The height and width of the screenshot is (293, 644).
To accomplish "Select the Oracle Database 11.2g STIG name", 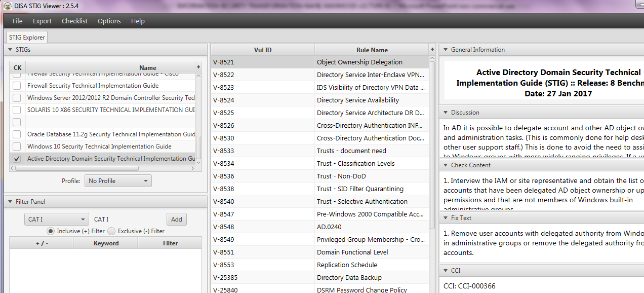I will tap(111, 134).
